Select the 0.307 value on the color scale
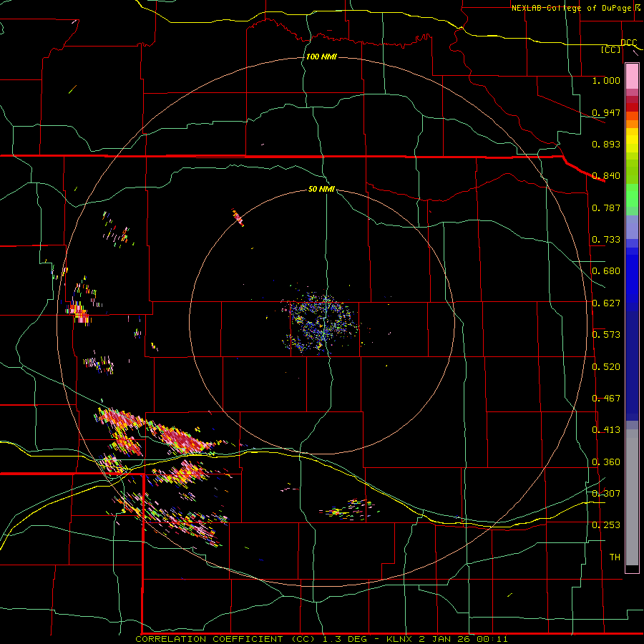644x644 pixels. pyautogui.click(x=606, y=494)
